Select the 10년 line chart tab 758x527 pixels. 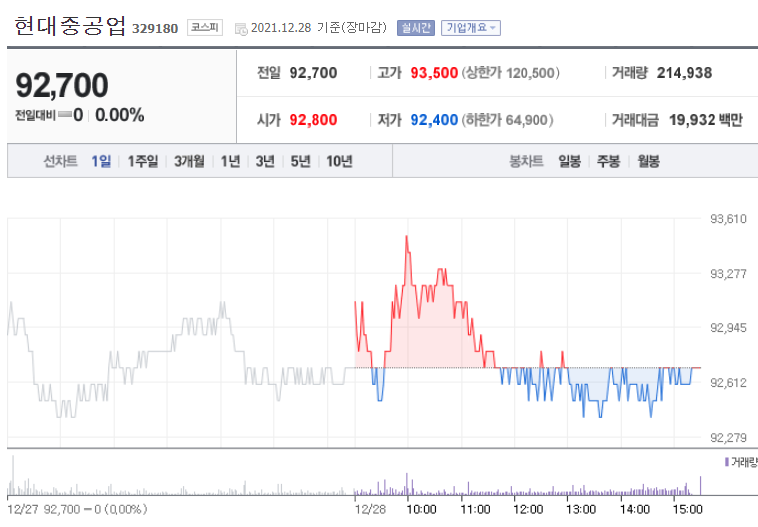[339, 161]
